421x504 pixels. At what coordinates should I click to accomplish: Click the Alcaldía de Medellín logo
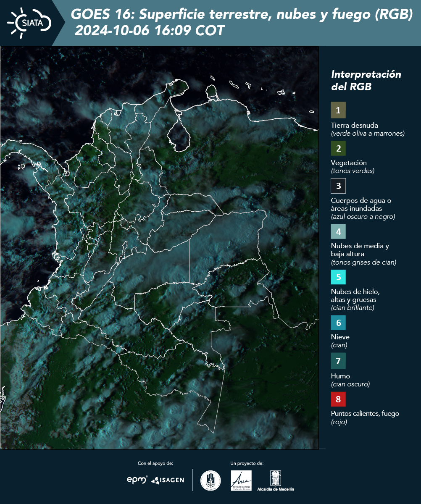[x=275, y=480]
